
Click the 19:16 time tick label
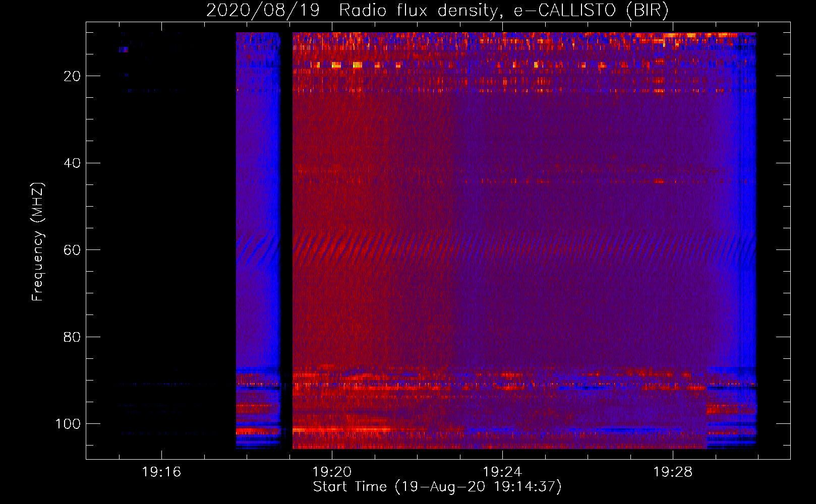click(x=161, y=472)
